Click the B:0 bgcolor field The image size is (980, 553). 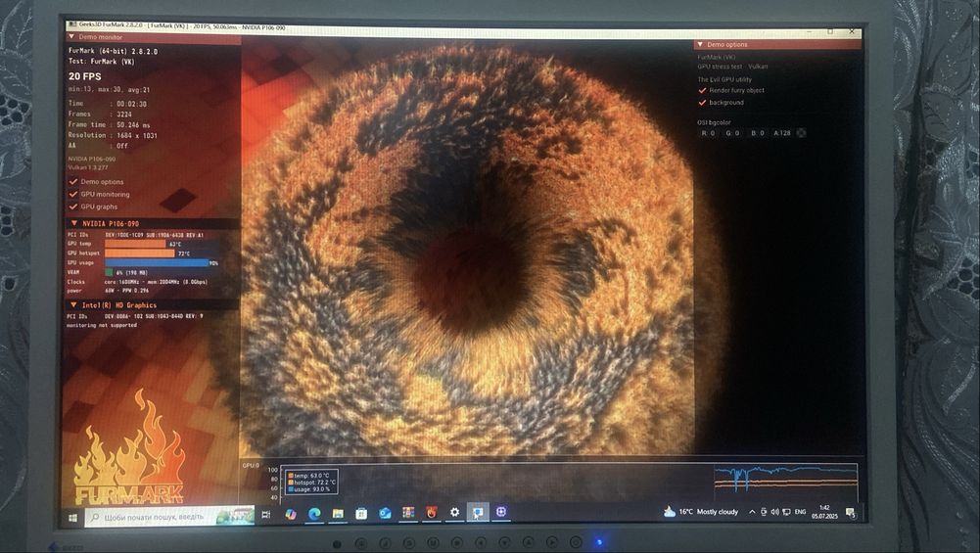coord(757,133)
